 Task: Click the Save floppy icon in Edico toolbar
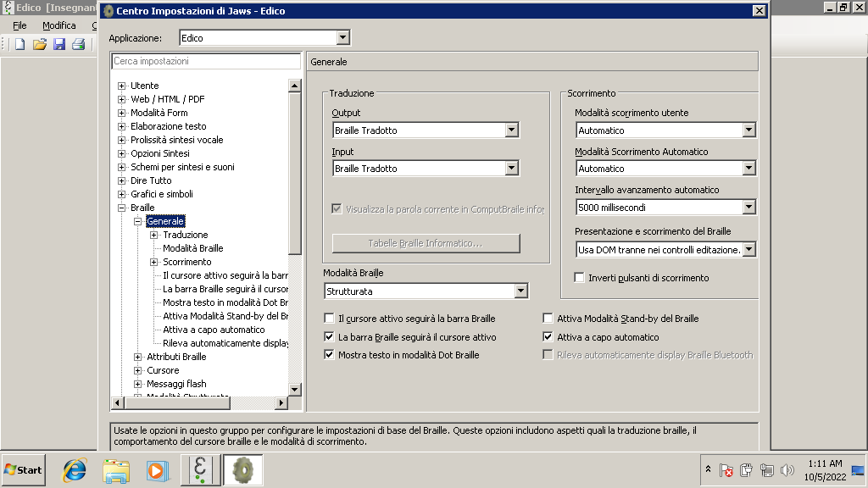tap(59, 44)
